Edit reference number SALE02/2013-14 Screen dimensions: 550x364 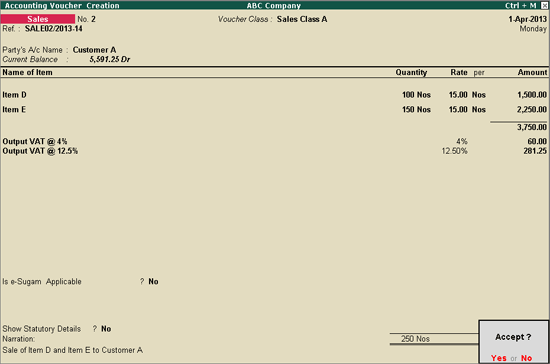pyautogui.click(x=54, y=29)
